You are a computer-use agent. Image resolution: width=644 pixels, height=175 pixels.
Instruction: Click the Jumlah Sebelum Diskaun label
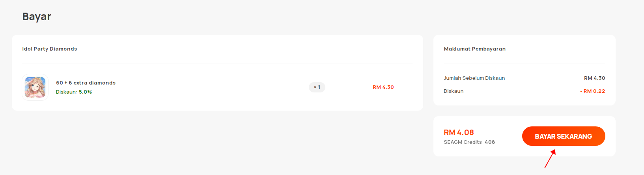click(474, 78)
